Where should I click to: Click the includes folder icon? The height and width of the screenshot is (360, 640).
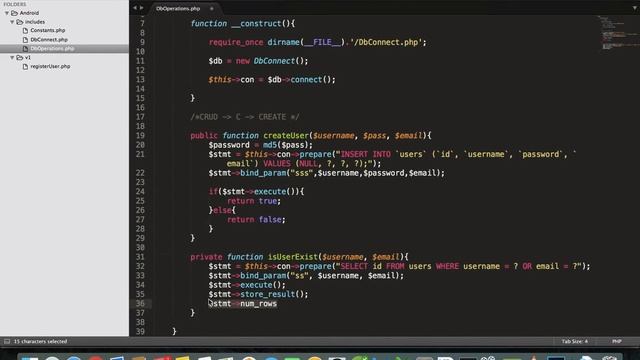point(20,22)
